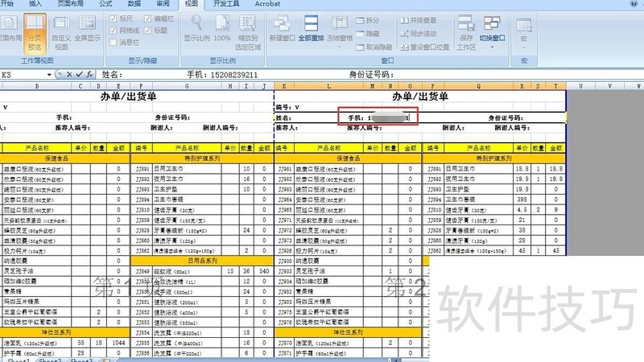Click 拆分 split window

[368, 20]
